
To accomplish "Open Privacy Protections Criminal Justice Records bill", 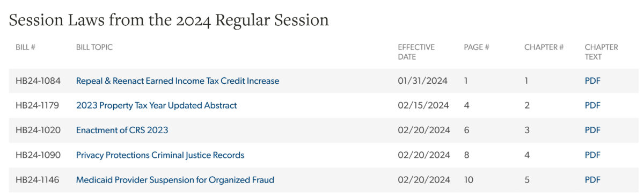I will [x=160, y=155].
